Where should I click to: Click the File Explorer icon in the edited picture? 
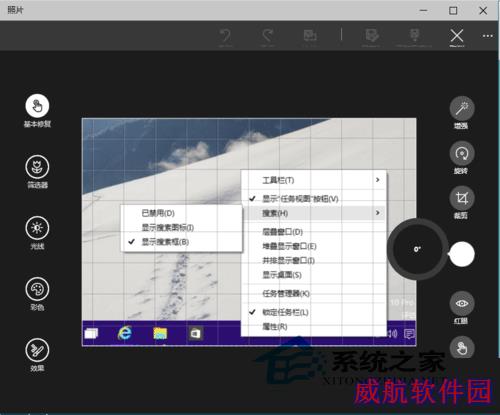160,333
